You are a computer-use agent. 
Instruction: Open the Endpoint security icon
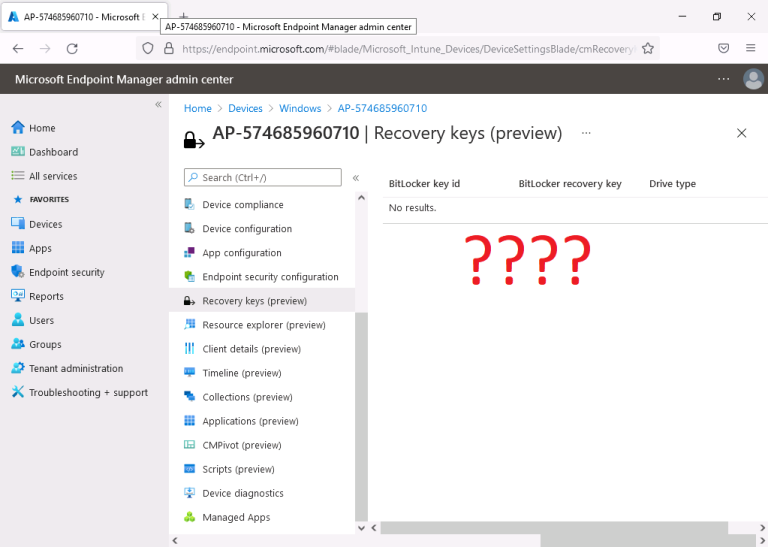coord(17,272)
